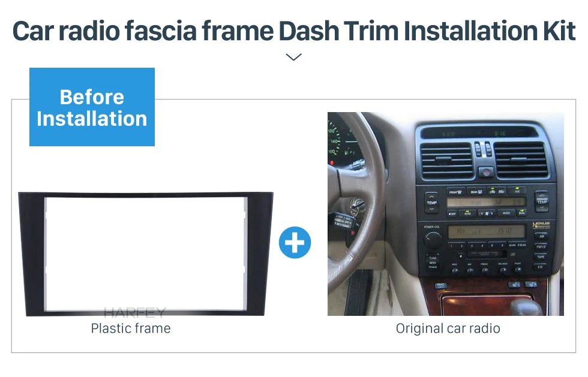
Task: Click the blue plus icon between images
Action: point(295,243)
